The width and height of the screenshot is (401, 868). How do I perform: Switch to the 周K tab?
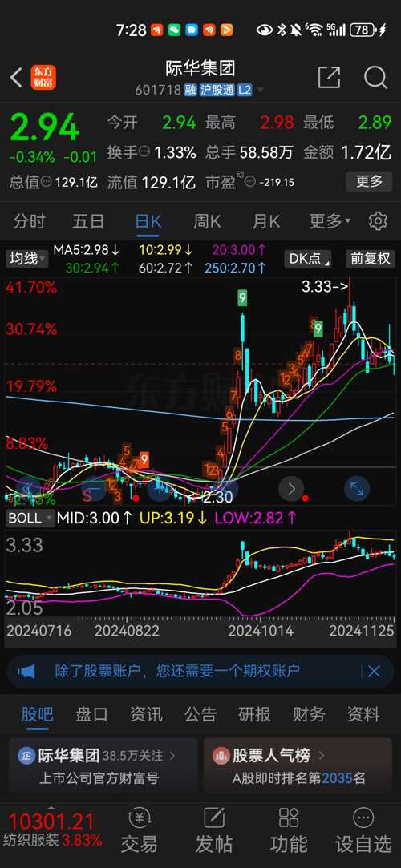(207, 222)
